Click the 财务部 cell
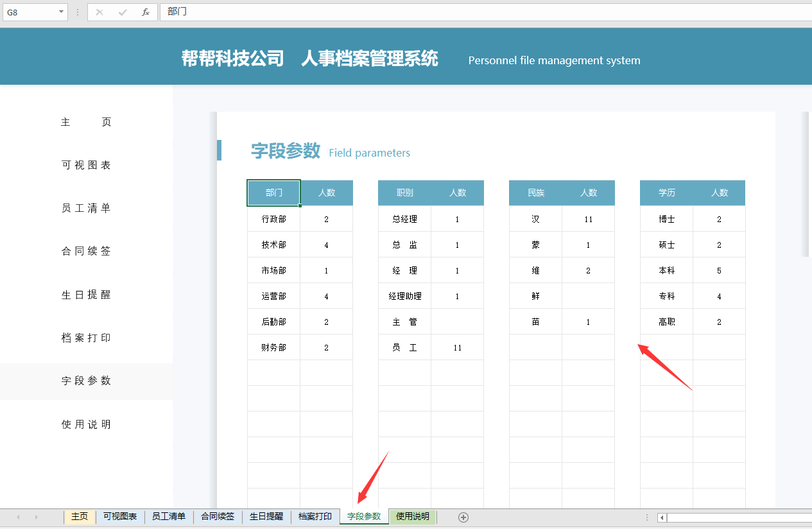 pyautogui.click(x=273, y=347)
